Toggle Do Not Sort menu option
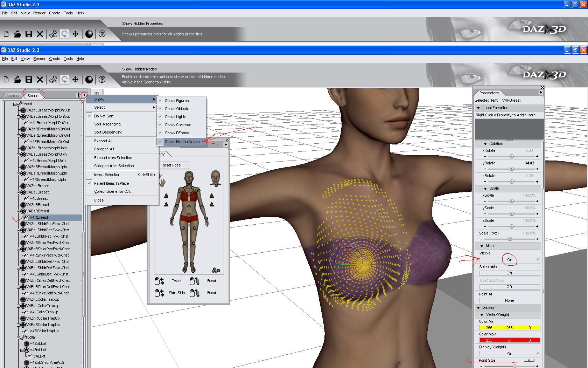Image resolution: width=588 pixels, height=368 pixels. (121, 116)
